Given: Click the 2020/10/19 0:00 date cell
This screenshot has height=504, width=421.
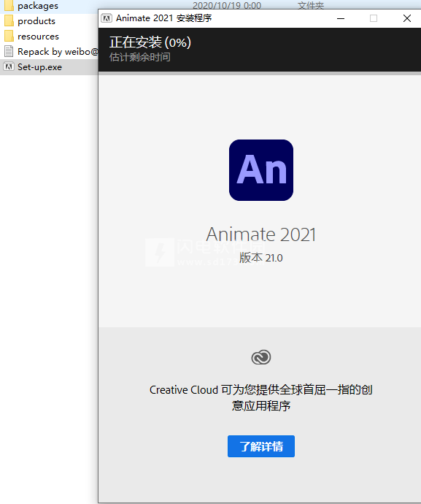Looking at the screenshot, I should [227, 5].
